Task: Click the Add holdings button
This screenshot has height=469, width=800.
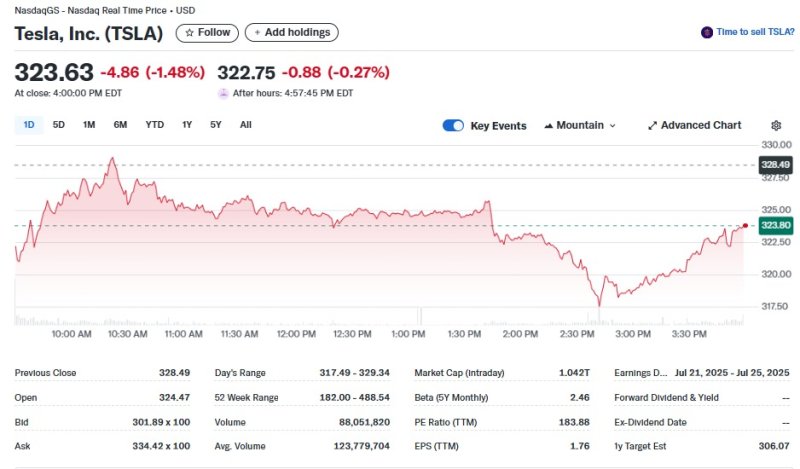Action: coord(291,33)
